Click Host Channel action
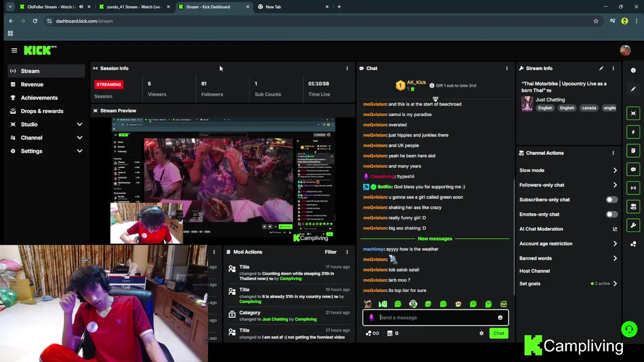This screenshot has height=362, width=644. pyautogui.click(x=534, y=271)
